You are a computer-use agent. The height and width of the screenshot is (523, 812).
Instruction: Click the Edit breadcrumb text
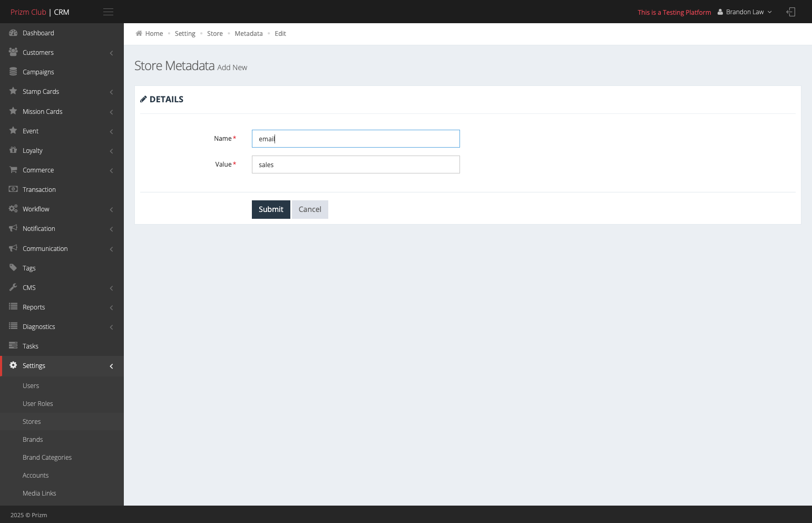[280, 33]
